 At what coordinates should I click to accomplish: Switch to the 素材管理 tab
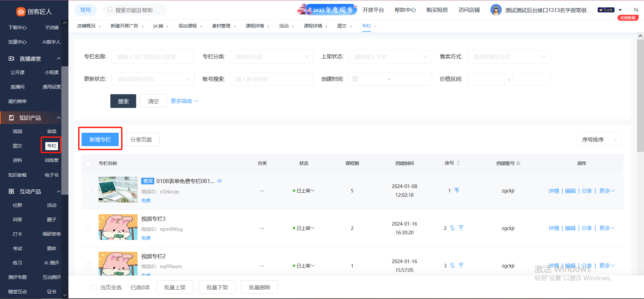point(221,26)
